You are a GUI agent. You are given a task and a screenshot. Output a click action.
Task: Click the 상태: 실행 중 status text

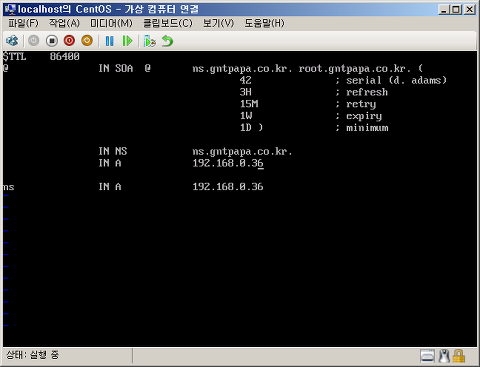pos(32,355)
